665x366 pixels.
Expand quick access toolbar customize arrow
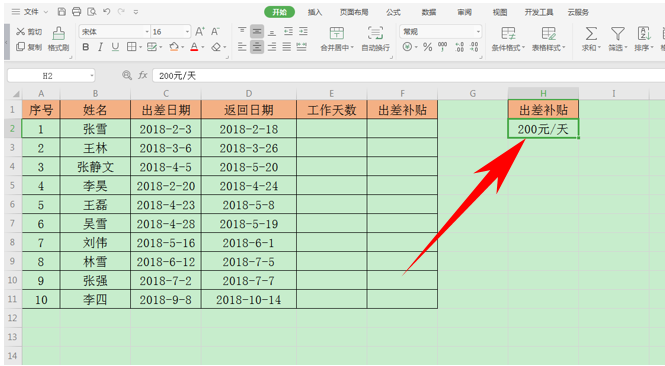136,12
